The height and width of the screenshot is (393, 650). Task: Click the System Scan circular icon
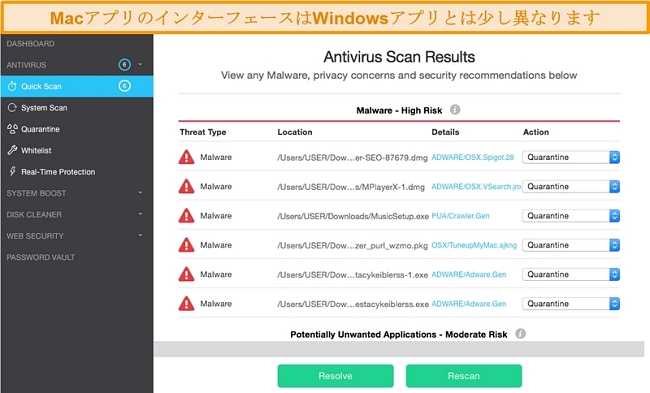tap(12, 108)
